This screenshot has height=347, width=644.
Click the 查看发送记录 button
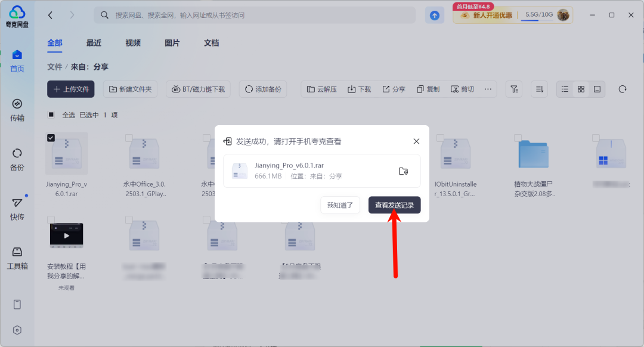pos(394,205)
